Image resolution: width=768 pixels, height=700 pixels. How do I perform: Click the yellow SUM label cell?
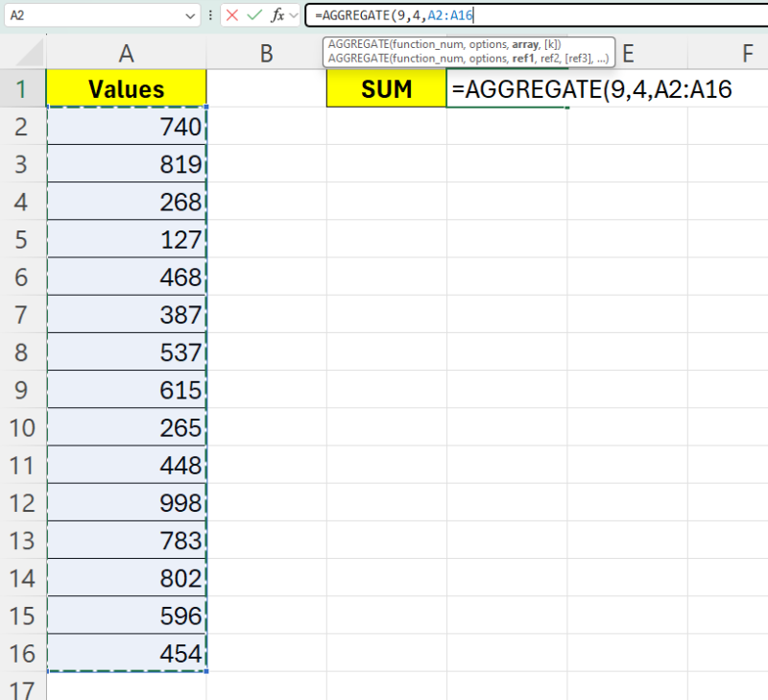386,89
